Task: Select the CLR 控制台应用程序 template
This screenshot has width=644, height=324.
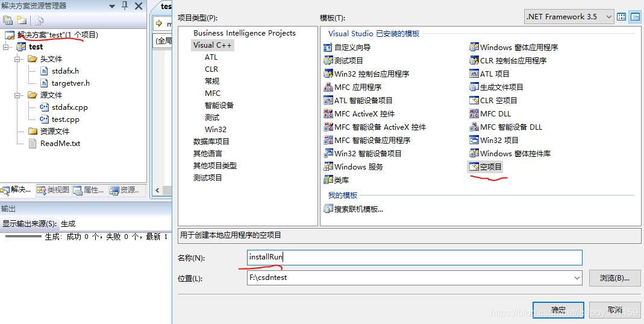Action: tap(508, 60)
